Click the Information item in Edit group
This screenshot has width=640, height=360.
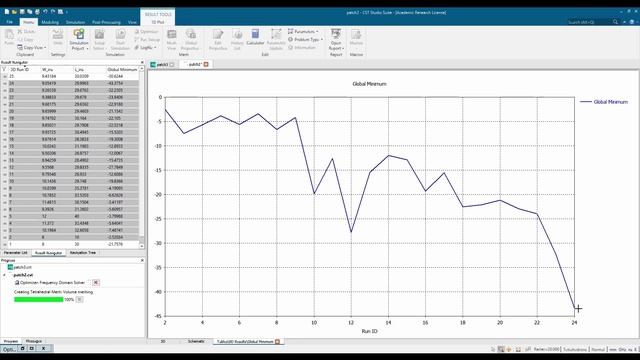click(x=302, y=47)
